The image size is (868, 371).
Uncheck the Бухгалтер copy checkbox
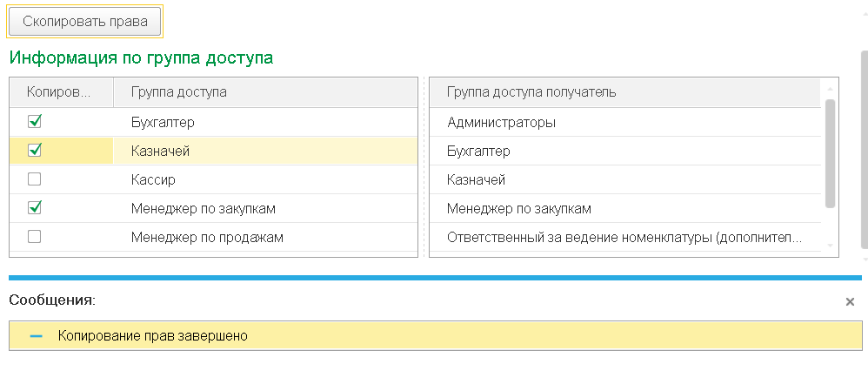tap(35, 122)
